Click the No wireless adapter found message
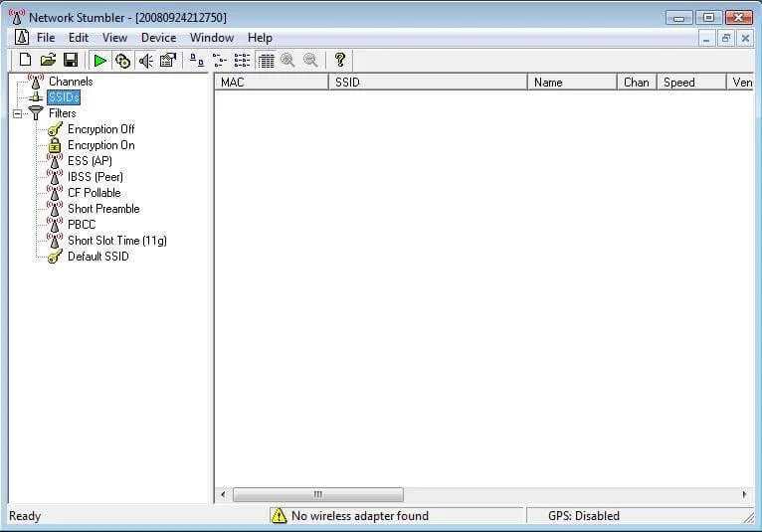This screenshot has height=532, width=762. pos(360,515)
